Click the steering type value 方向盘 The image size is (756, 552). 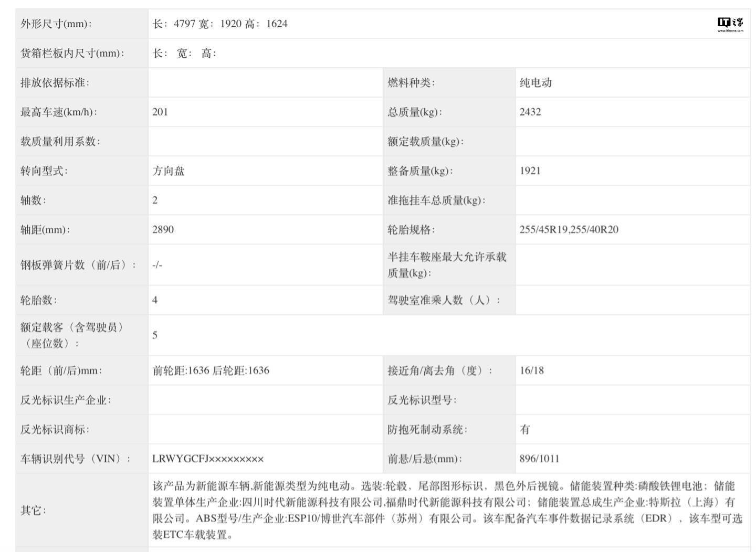coord(169,171)
